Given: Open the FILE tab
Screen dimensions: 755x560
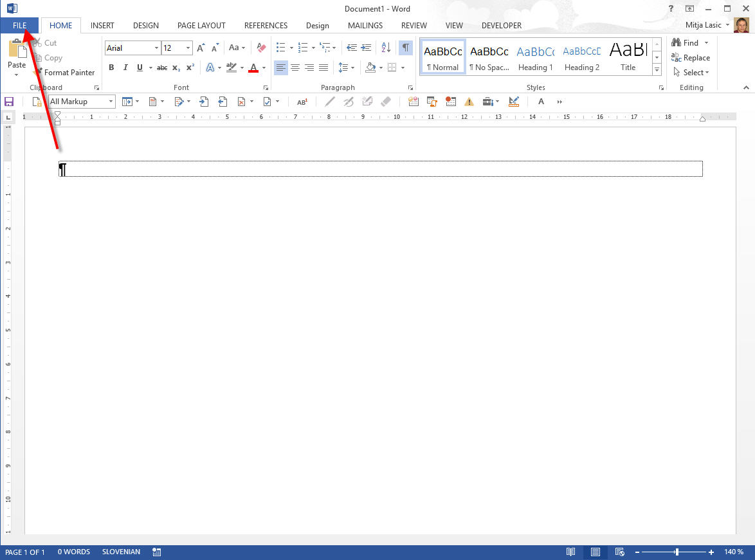Looking at the screenshot, I should click(19, 25).
